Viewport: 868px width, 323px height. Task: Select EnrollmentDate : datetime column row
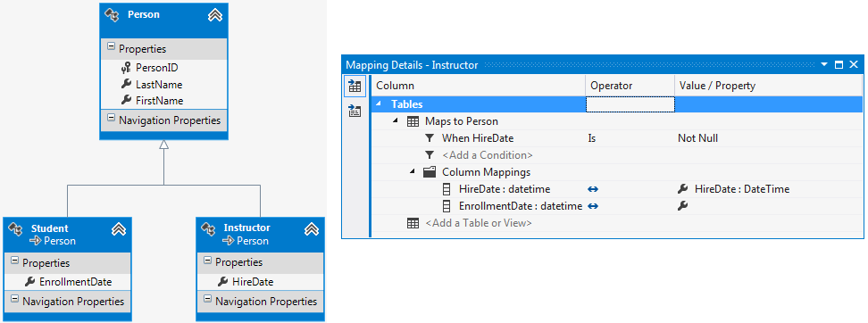point(616,206)
